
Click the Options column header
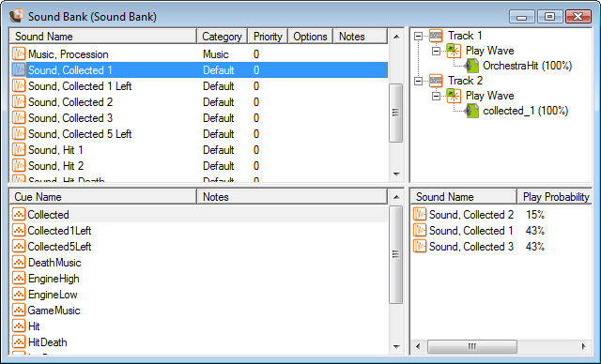311,36
